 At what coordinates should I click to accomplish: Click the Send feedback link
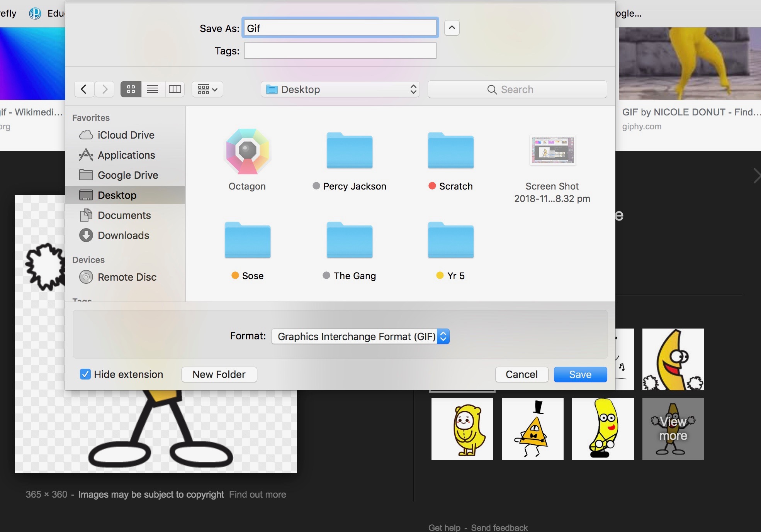[x=499, y=527]
